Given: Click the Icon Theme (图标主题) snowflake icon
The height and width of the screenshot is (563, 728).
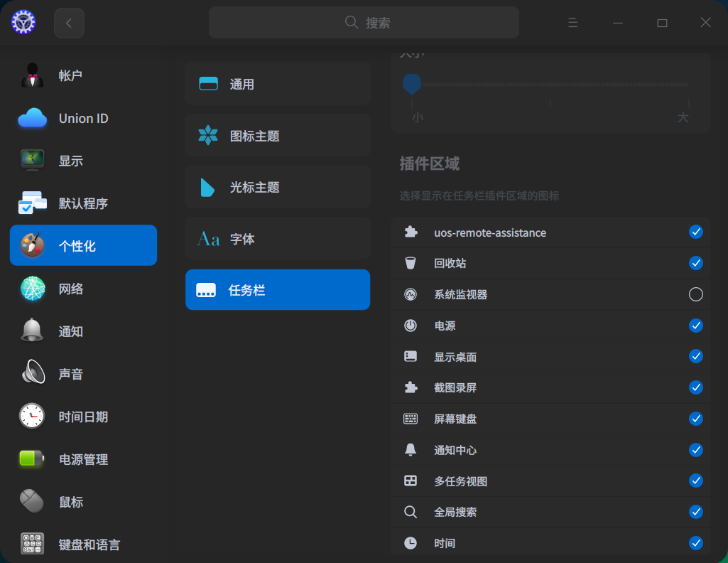Looking at the screenshot, I should [x=208, y=135].
